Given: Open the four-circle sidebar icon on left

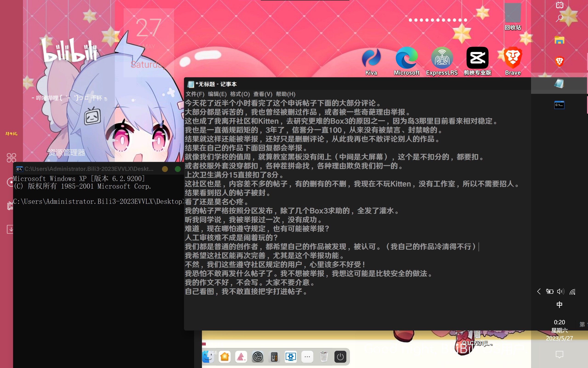Looking at the screenshot, I should click(x=11, y=158).
